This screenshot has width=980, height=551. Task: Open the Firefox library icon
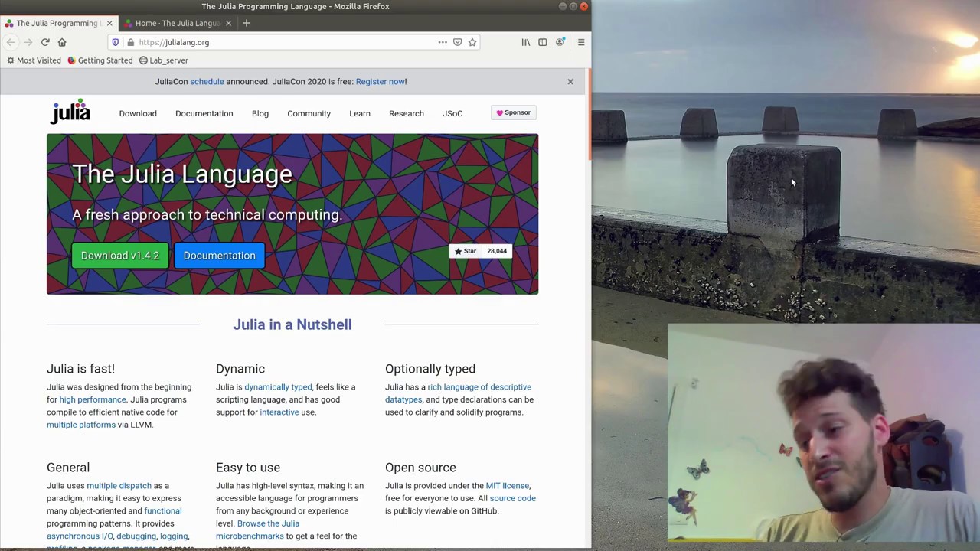coord(526,42)
